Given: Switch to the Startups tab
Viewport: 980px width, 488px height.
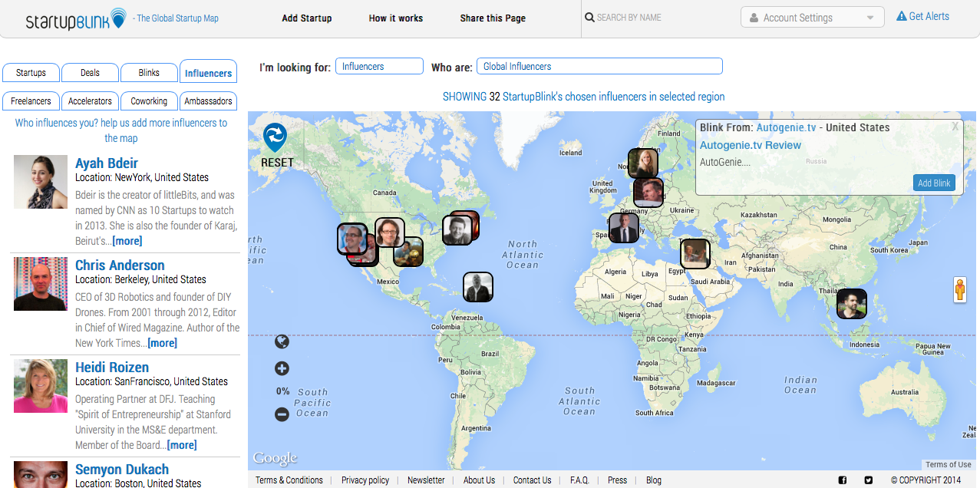Looking at the screenshot, I should pyautogui.click(x=31, y=73).
